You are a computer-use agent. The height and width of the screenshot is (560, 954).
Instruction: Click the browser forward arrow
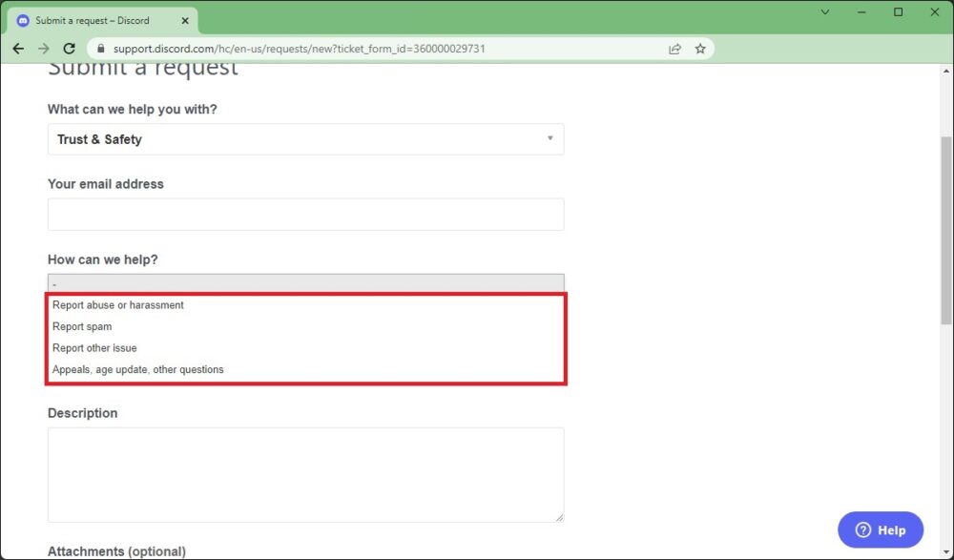coord(44,49)
